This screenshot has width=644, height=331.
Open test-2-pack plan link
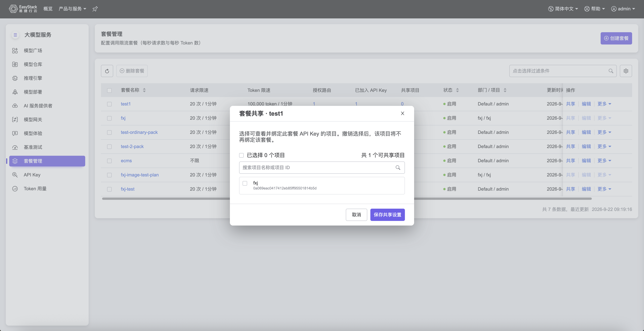click(132, 147)
